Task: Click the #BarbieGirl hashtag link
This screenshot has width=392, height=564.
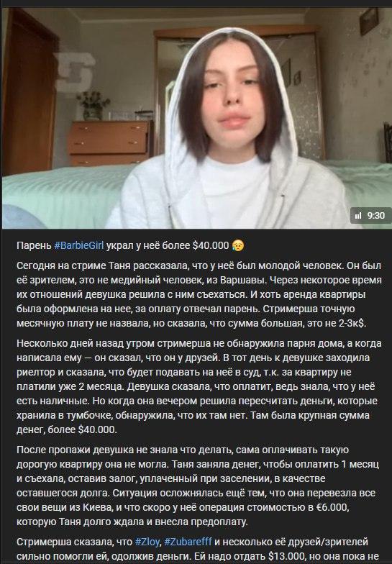Action: tap(79, 245)
